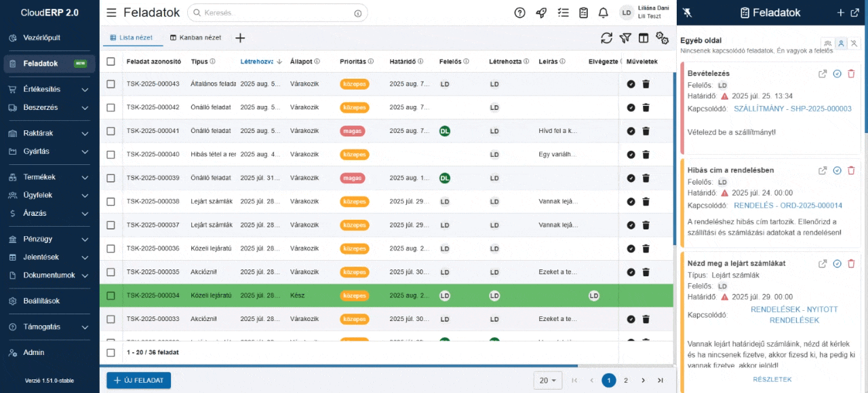Open the column layout icon in the toolbar
This screenshot has width=868, height=393.
pos(644,38)
